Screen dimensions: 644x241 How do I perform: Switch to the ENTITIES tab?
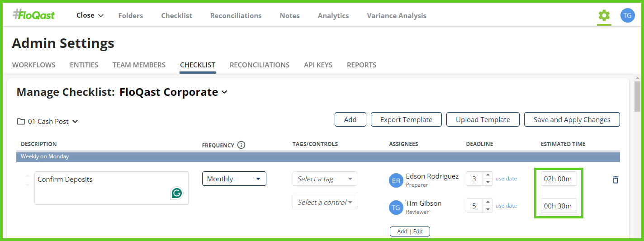pyautogui.click(x=84, y=65)
